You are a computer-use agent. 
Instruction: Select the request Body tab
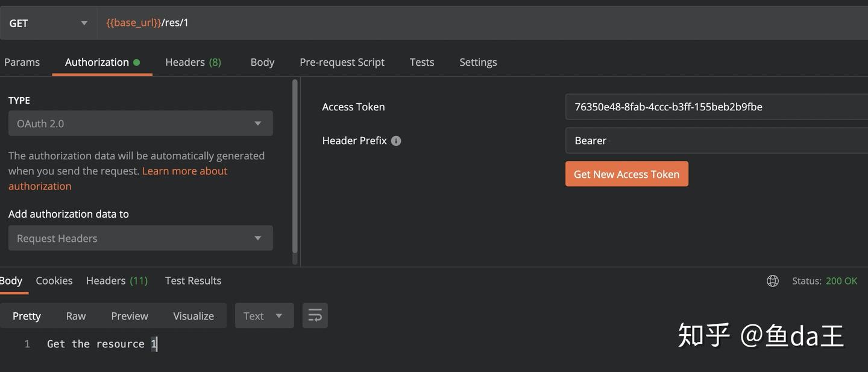[x=262, y=62]
